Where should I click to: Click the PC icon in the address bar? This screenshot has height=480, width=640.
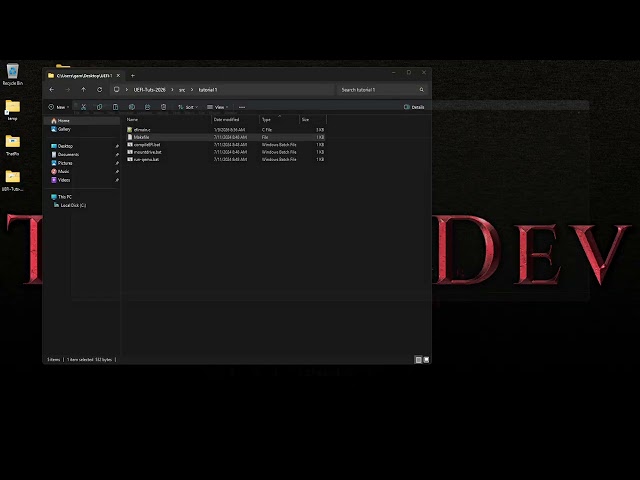(x=116, y=89)
